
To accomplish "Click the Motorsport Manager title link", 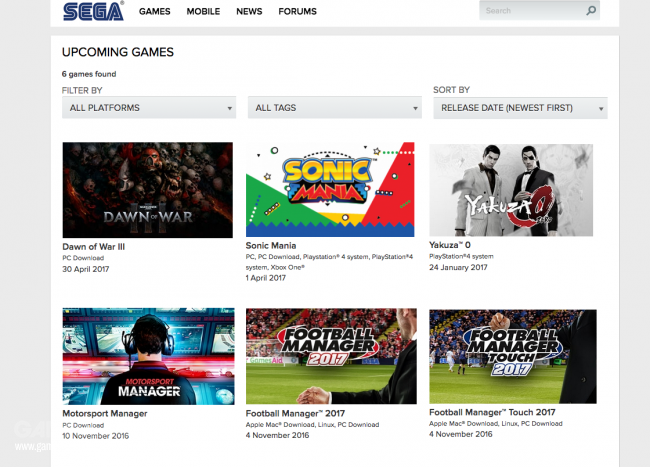I will (x=104, y=413).
